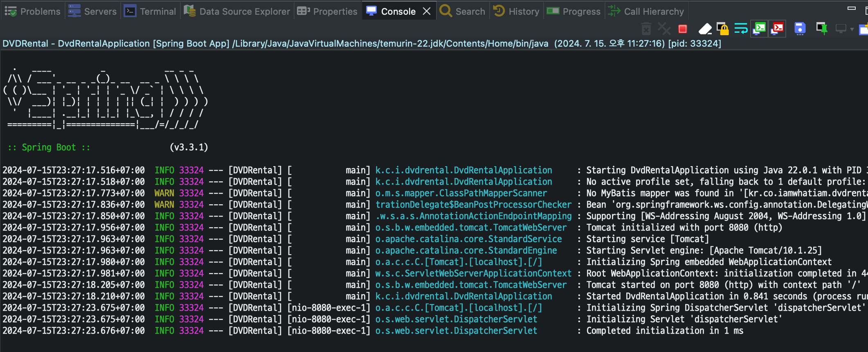Switch to the Terminal tab
Viewport: 868px width, 352px height.
coord(150,11)
